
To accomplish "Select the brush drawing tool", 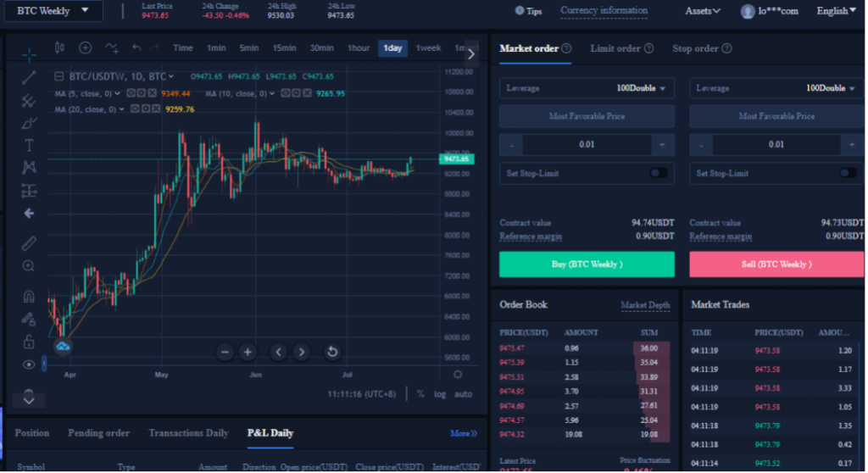I will point(29,123).
